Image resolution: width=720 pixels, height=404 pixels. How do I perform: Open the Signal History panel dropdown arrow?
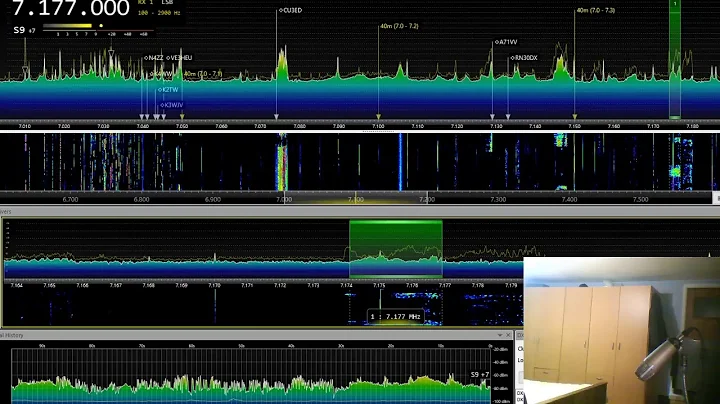pyautogui.click(x=500, y=336)
